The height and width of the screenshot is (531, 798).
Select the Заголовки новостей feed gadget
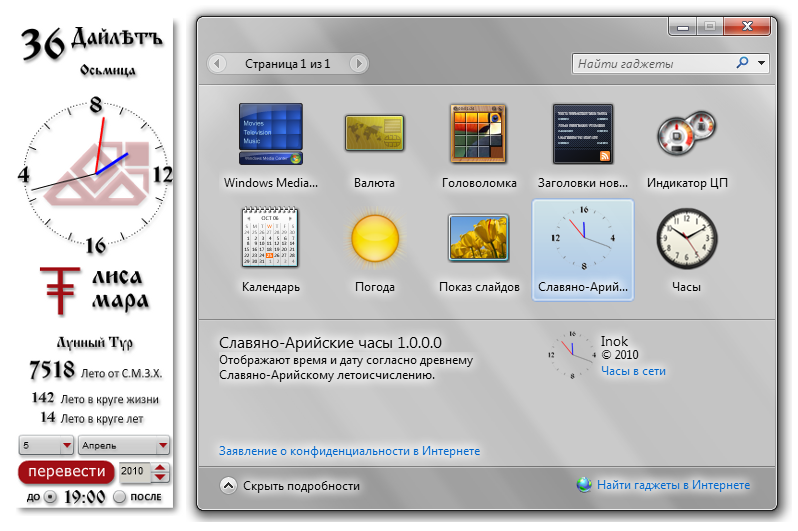click(x=583, y=146)
